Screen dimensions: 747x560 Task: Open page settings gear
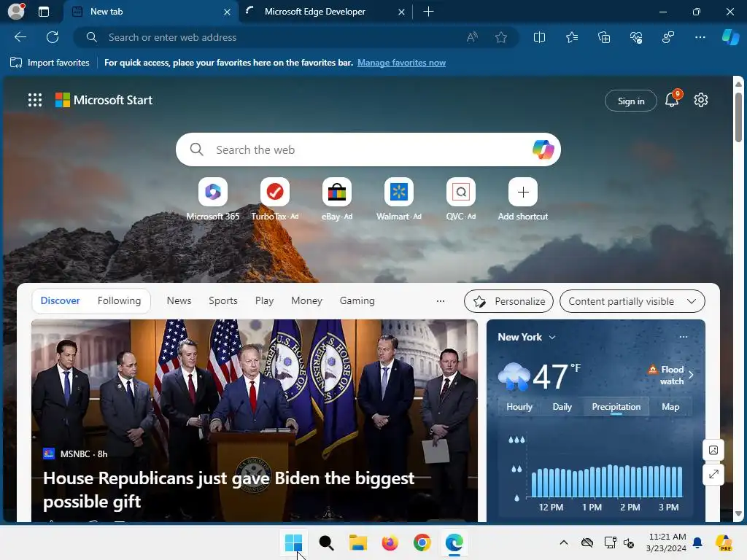click(701, 100)
